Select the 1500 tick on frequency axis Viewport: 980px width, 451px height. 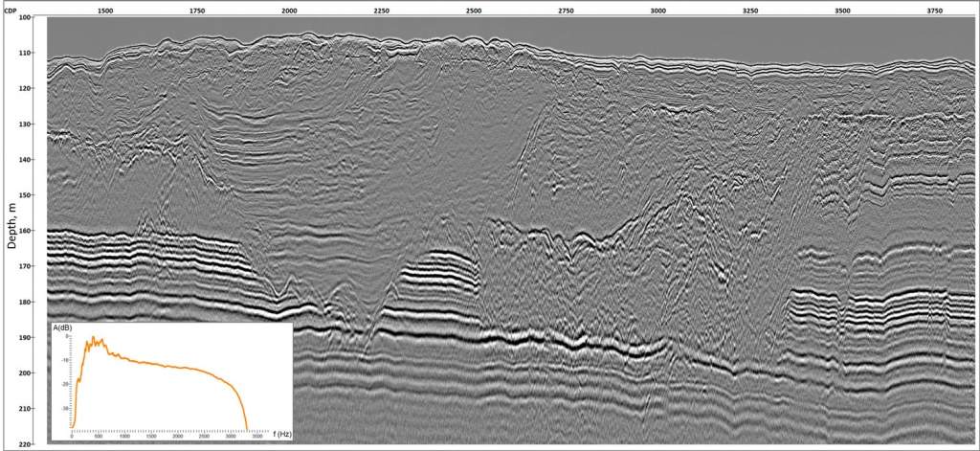152,437
